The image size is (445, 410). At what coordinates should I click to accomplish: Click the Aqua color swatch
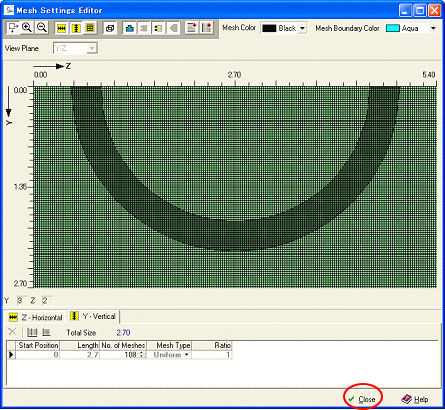coord(393,28)
